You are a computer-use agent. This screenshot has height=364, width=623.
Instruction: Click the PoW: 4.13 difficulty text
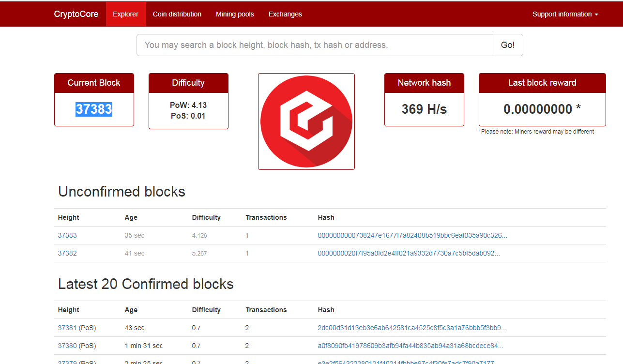click(x=188, y=105)
